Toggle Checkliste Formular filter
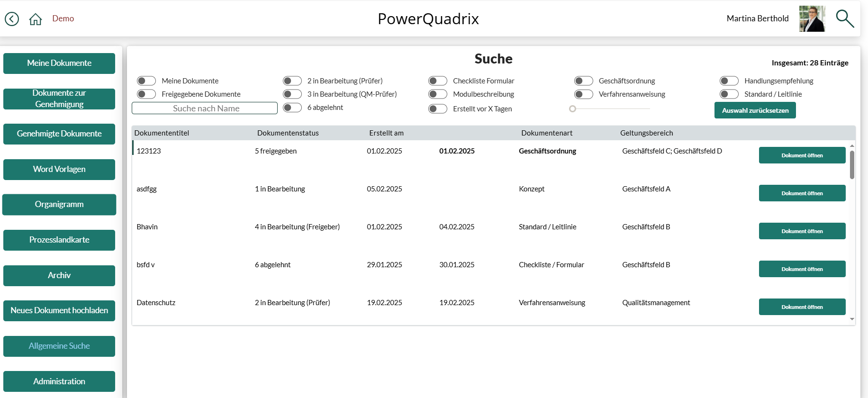Screen dimensions: 868x398 (438, 81)
